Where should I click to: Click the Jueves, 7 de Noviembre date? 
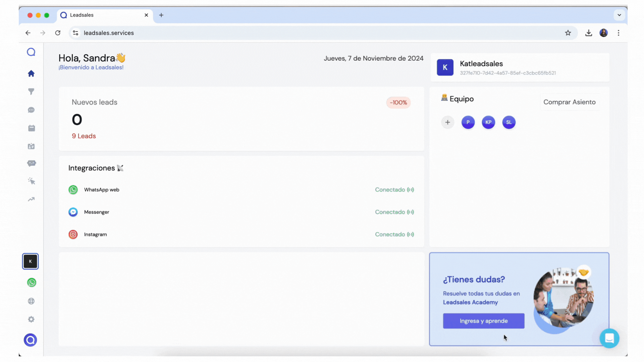tap(373, 58)
